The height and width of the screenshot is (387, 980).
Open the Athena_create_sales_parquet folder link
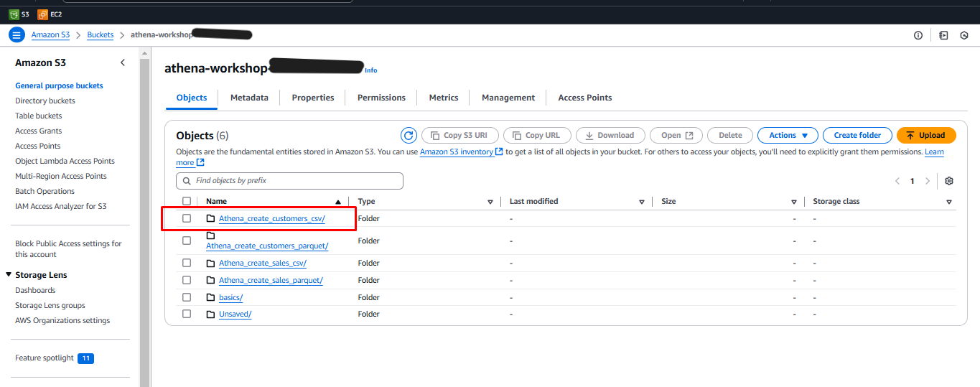tap(271, 281)
